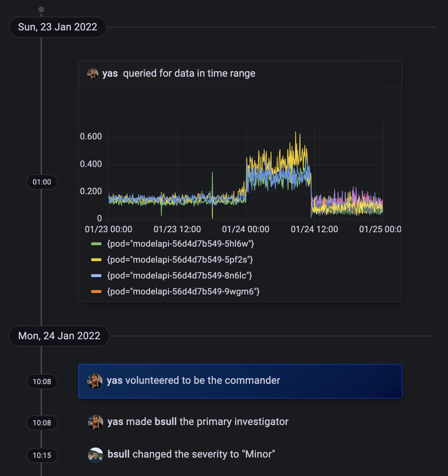Click yas avatar in commander event

point(95,381)
